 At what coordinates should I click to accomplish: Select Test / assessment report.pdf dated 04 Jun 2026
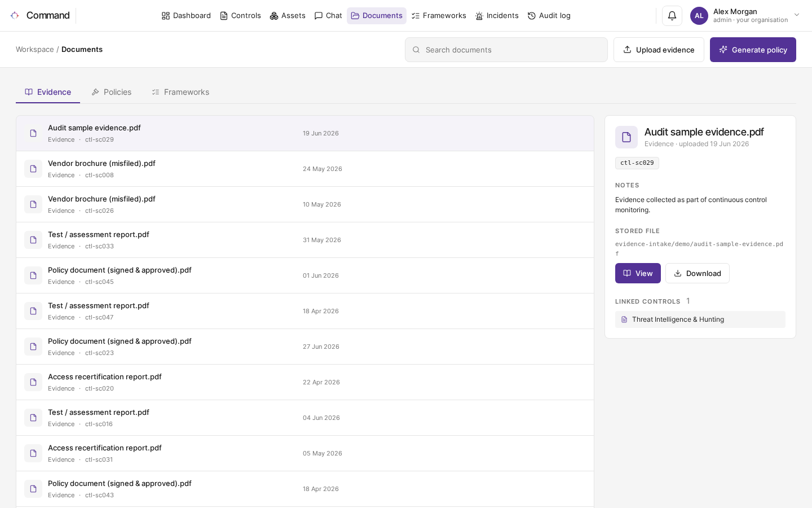tap(305, 418)
